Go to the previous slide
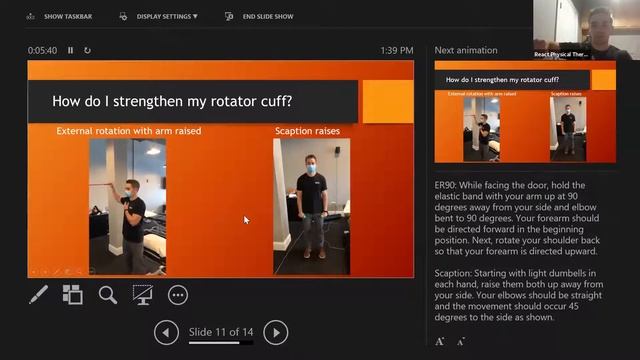Screen dimensions: 640x360 pyautogui.click(x=166, y=333)
